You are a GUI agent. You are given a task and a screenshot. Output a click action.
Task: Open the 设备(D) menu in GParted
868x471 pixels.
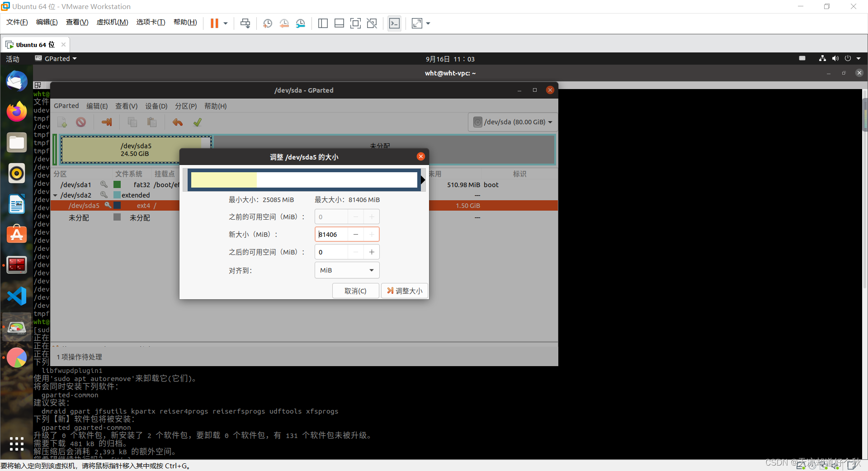156,106
